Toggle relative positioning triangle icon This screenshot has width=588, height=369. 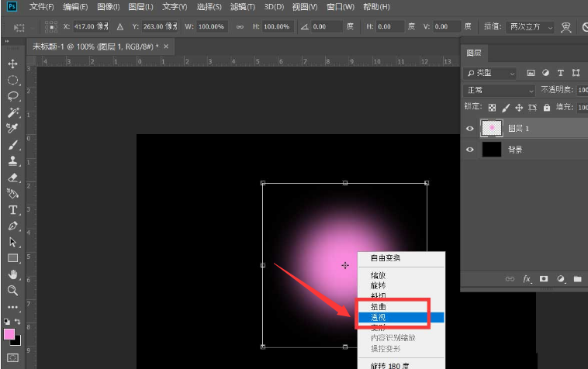(x=120, y=26)
